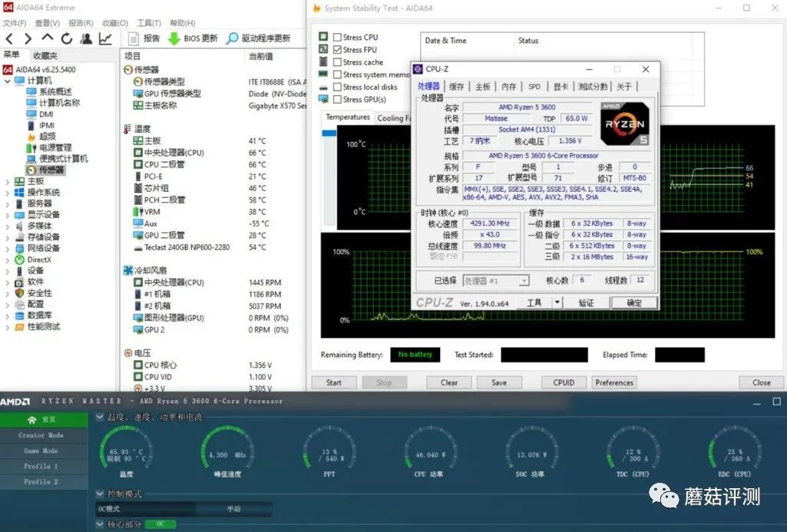Enable Stress cache checkbox
This screenshot has height=532, width=787.
tap(338, 62)
